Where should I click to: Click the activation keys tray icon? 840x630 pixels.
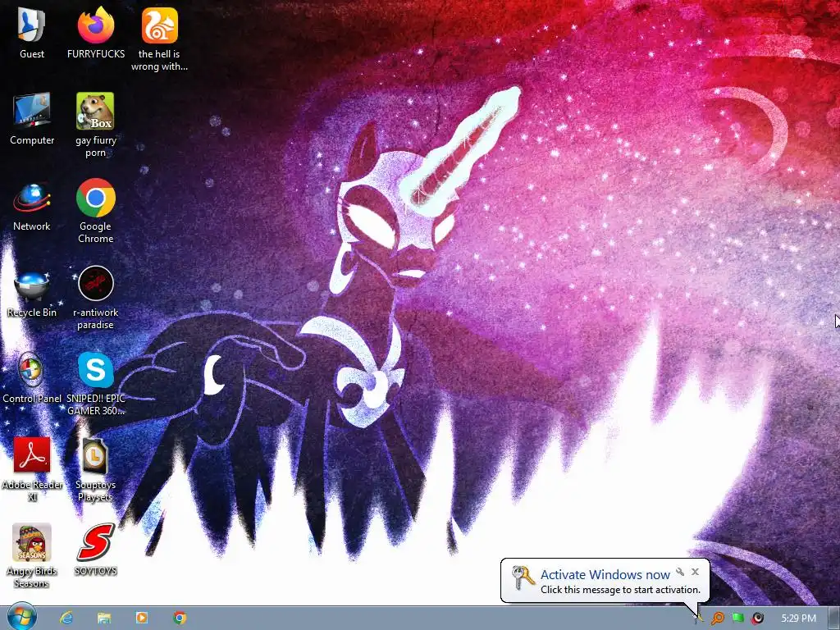coord(699,619)
